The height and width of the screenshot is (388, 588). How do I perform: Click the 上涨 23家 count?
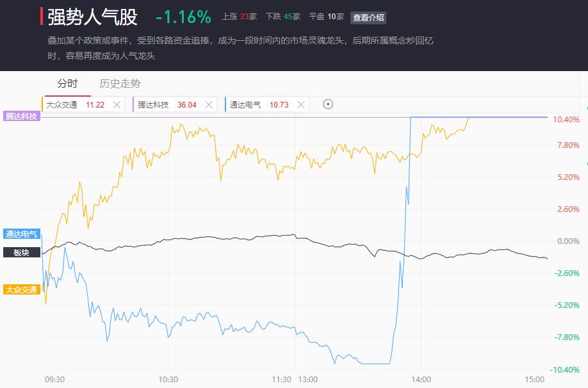(239, 17)
